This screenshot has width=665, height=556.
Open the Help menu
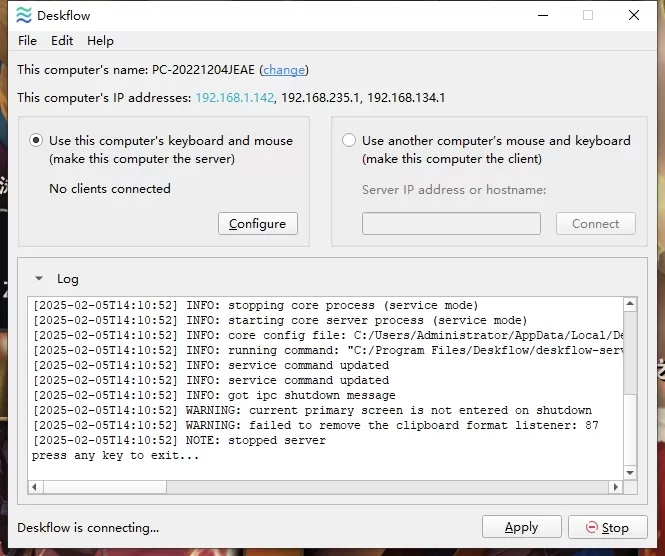point(101,41)
